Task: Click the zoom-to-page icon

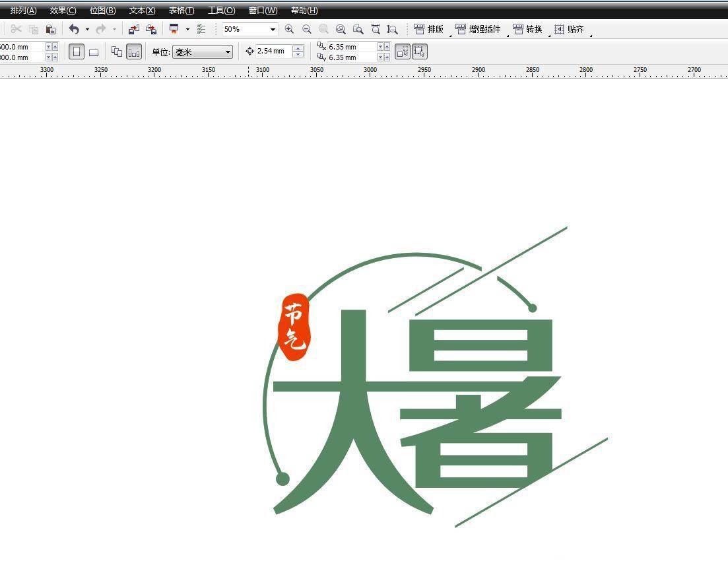Action: click(x=358, y=29)
